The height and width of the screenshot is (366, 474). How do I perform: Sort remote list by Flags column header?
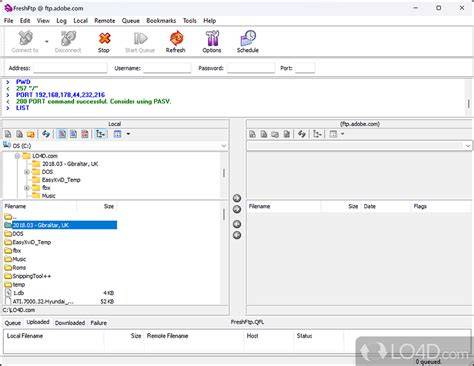point(420,206)
